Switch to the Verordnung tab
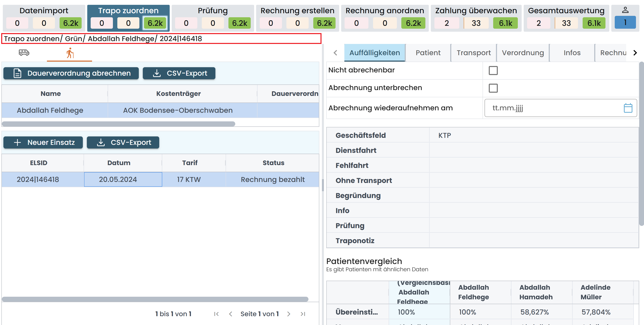 pos(523,53)
